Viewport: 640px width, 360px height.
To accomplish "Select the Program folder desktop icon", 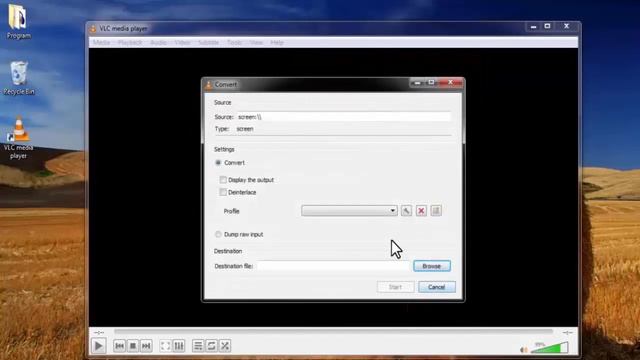I will pos(18,21).
